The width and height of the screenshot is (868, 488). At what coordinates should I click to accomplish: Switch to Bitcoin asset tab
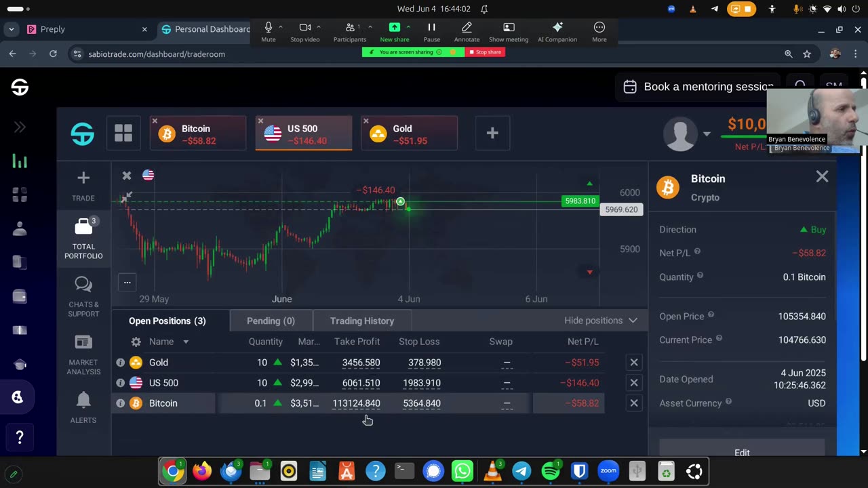click(x=198, y=134)
